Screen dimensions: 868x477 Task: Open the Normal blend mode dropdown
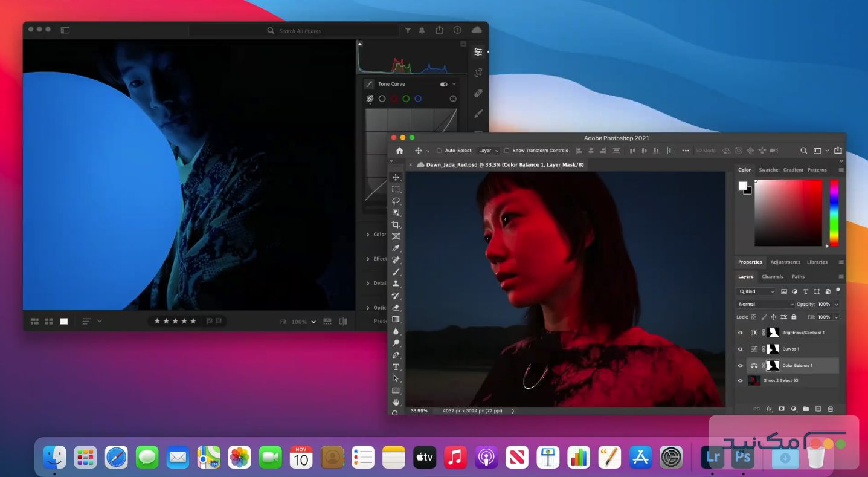[764, 304]
